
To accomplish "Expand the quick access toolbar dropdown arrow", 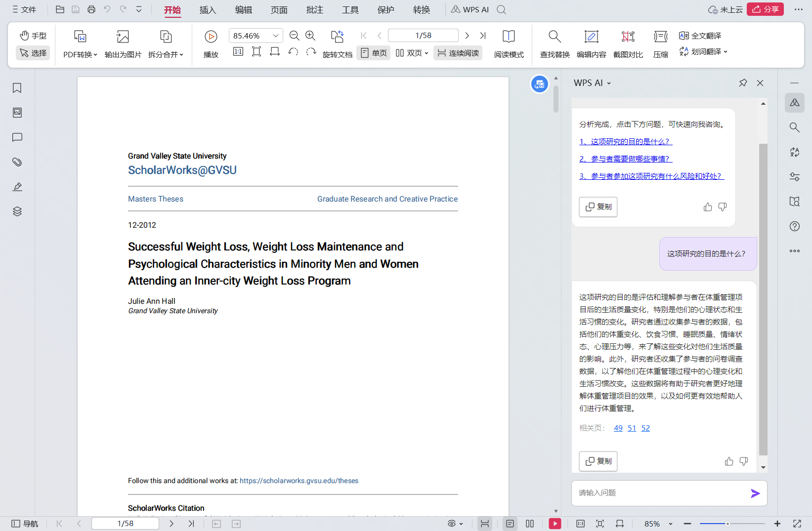I will coord(139,9).
